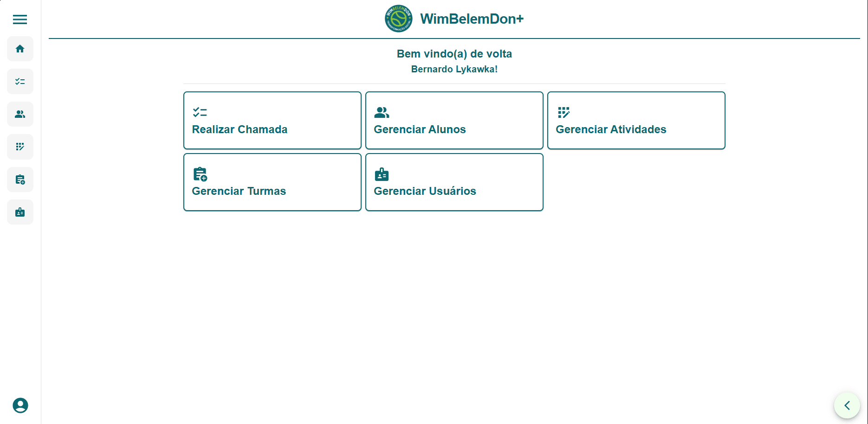This screenshot has height=424, width=868.
Task: Click the Gerenciar Atividades text label
Action: (x=611, y=129)
